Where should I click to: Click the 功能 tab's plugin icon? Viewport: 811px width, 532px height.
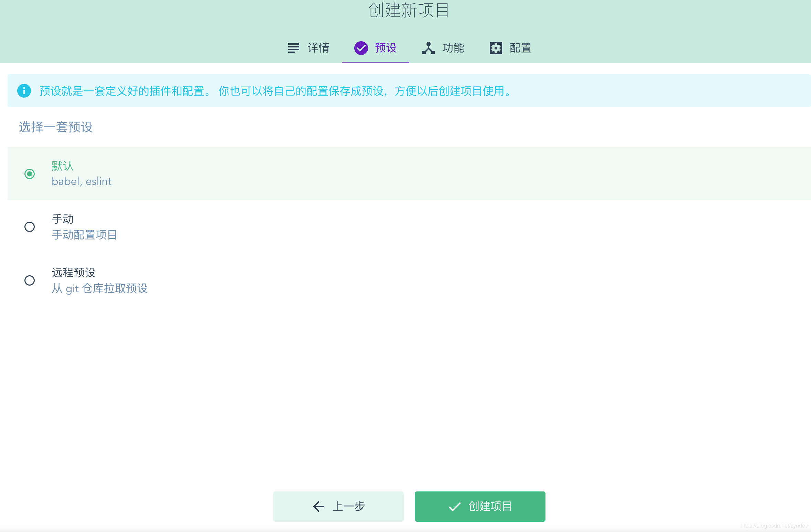[x=428, y=48]
